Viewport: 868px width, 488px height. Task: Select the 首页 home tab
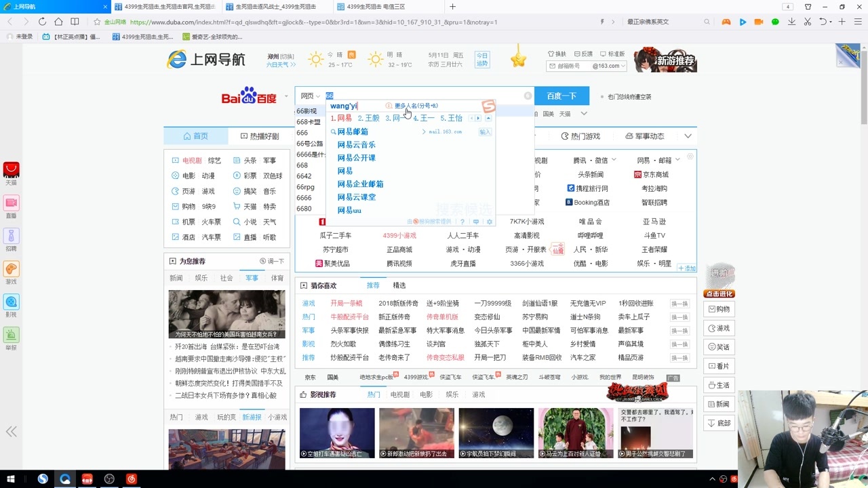(x=196, y=136)
